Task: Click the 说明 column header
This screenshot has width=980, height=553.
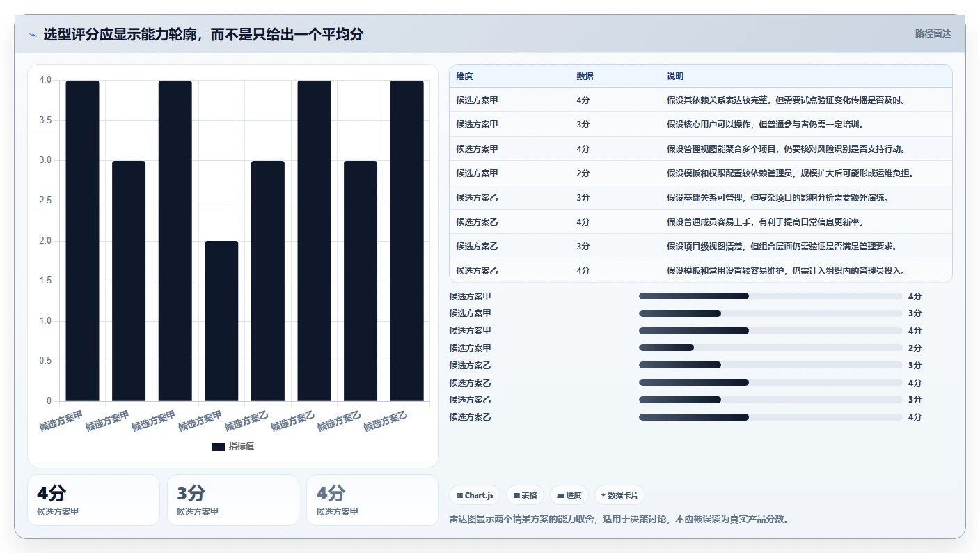Action: click(x=675, y=77)
